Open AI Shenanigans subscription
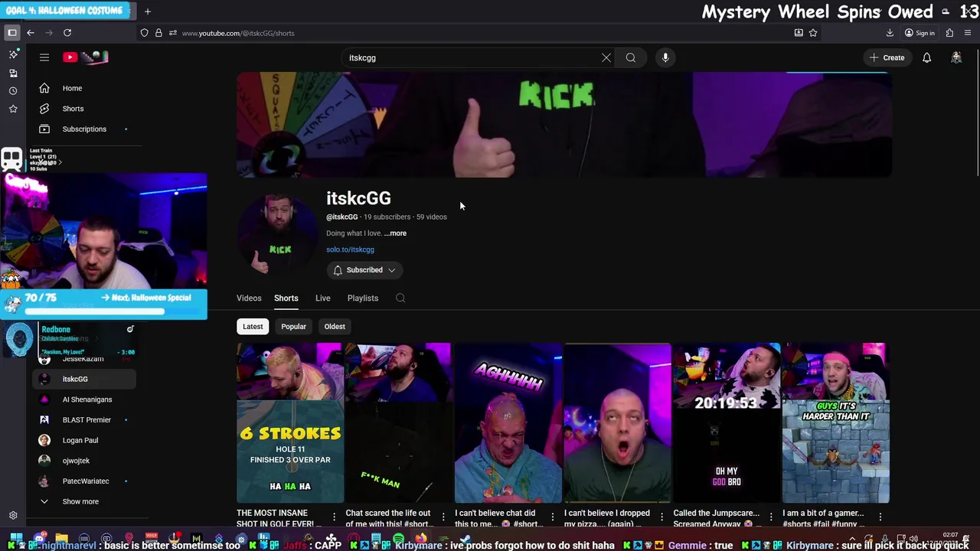Viewport: 980px width, 551px height. point(84,399)
